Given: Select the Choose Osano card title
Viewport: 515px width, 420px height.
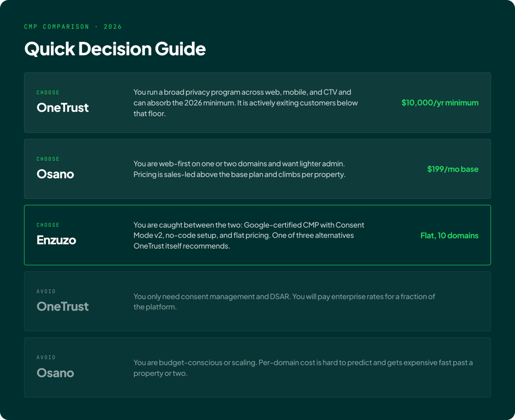Looking at the screenshot, I should 55,174.
